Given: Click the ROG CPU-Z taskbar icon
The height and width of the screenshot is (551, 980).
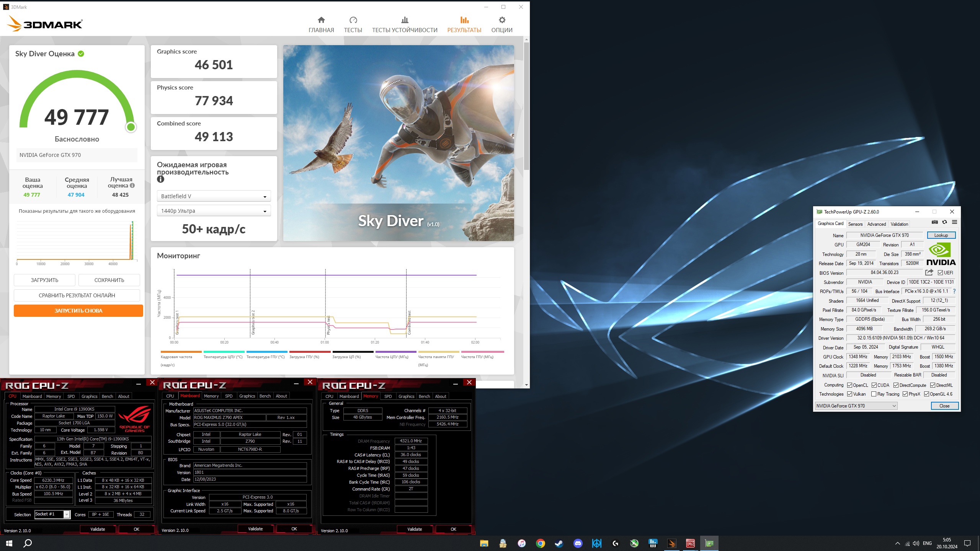Looking at the screenshot, I should point(690,543).
